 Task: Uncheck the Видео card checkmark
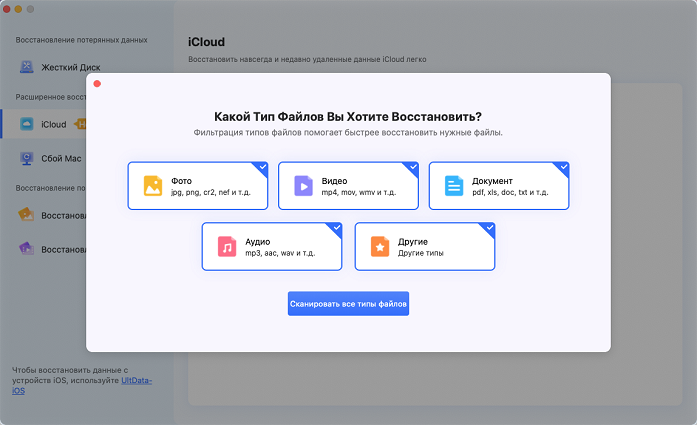point(413,167)
